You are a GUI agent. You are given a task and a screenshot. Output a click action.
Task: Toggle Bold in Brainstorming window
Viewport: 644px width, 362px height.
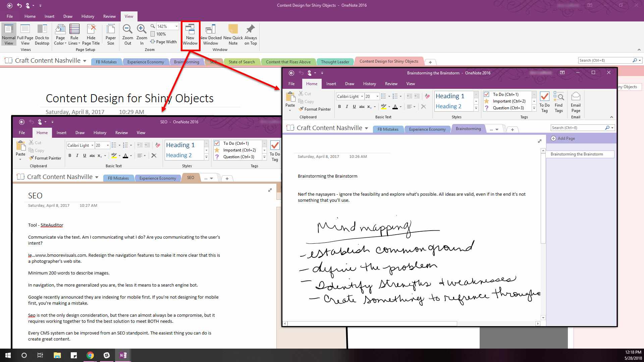pyautogui.click(x=339, y=107)
